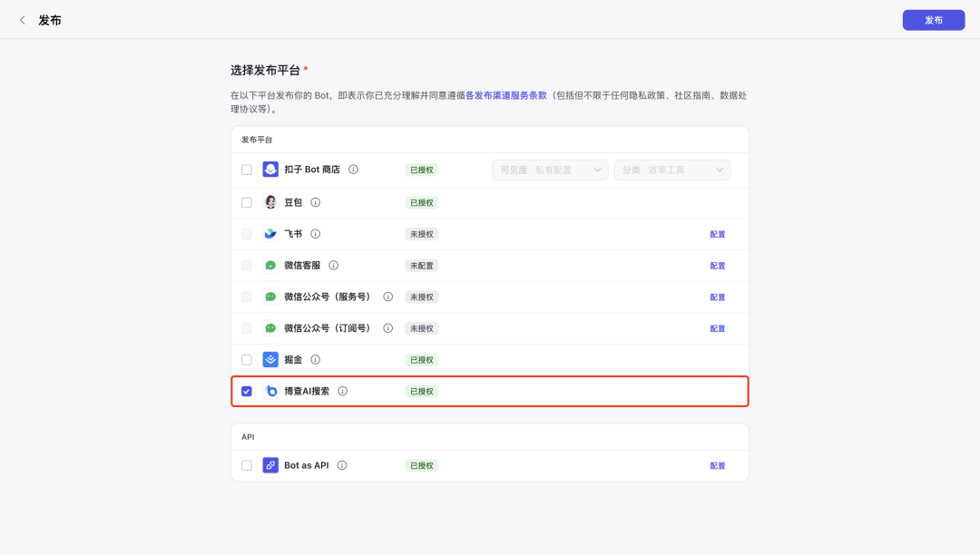Screen dimensions: 980x555
Task: Click the 博查AI搜索 logo icon
Action: click(x=270, y=391)
